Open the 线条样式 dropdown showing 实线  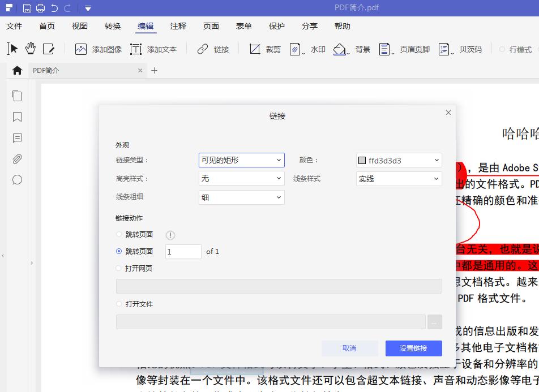click(398, 178)
